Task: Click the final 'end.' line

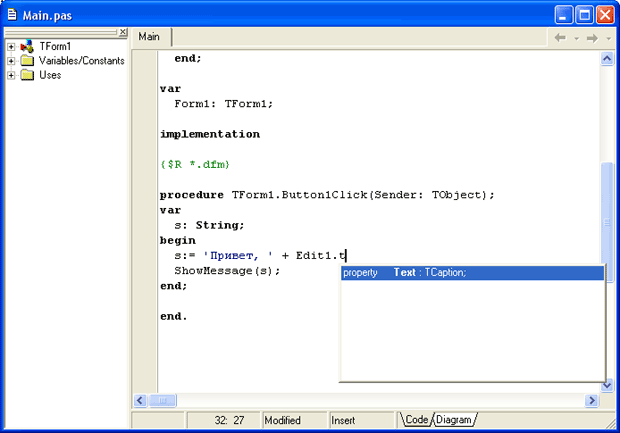Action: (174, 316)
